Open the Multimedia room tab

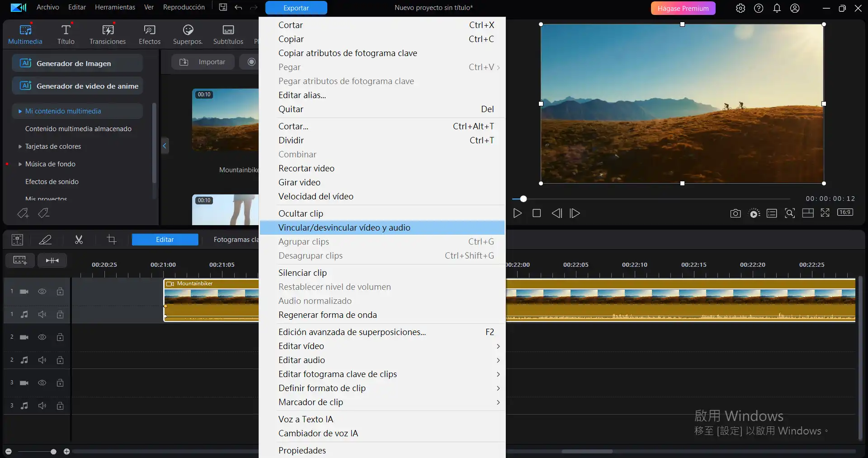(x=25, y=34)
